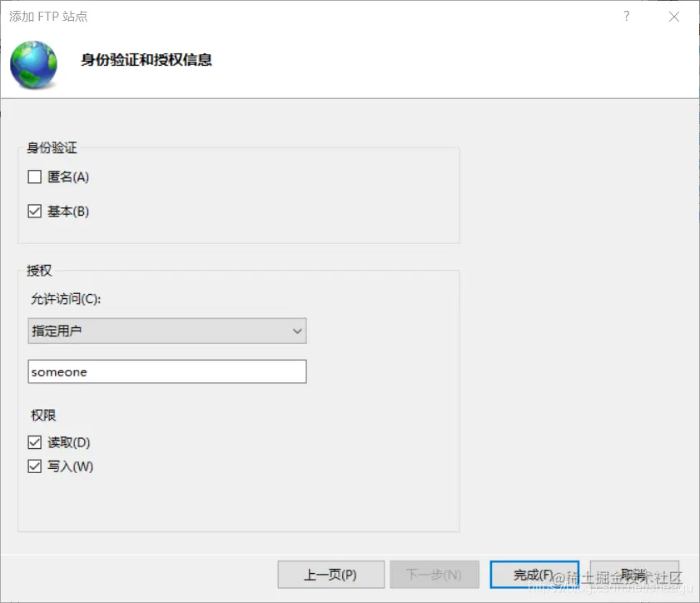Image resolution: width=700 pixels, height=603 pixels.
Task: Click the 取消 cancel button
Action: pos(634,575)
